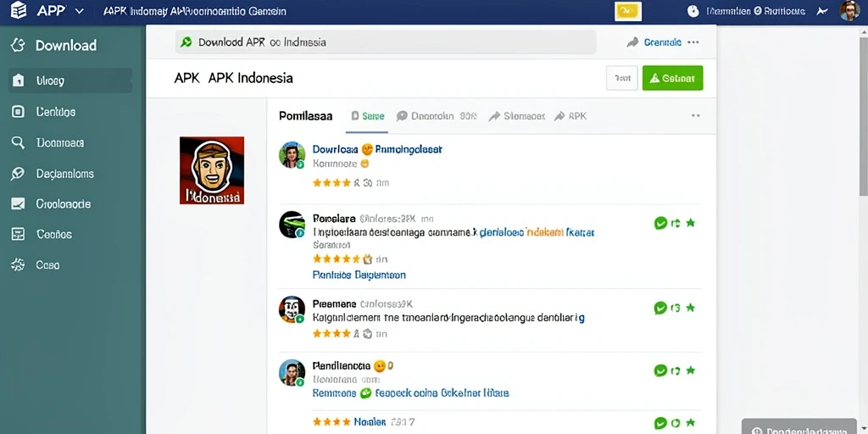
Task: Click the Preemene reviewer avatar
Action: coord(292,309)
